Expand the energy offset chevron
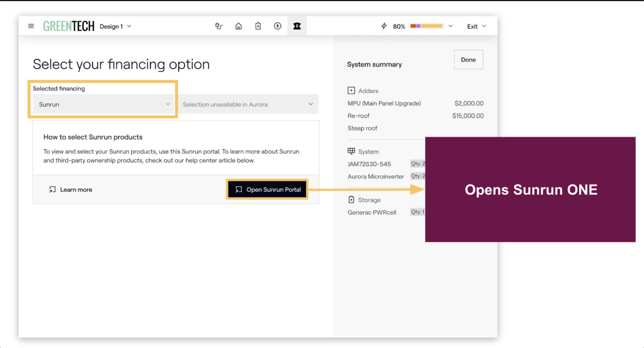The height and width of the screenshot is (348, 644). coord(450,26)
